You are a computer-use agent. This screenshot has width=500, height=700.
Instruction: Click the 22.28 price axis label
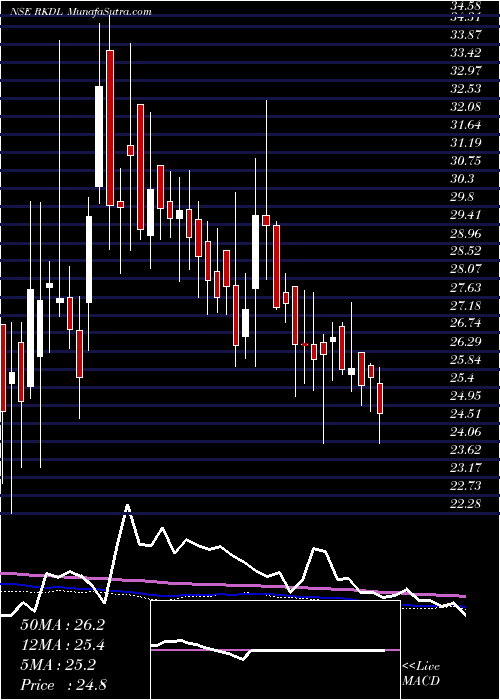(466, 504)
